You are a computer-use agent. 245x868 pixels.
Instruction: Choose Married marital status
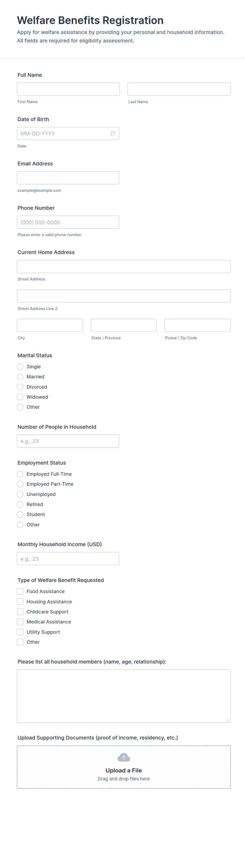pos(20,377)
